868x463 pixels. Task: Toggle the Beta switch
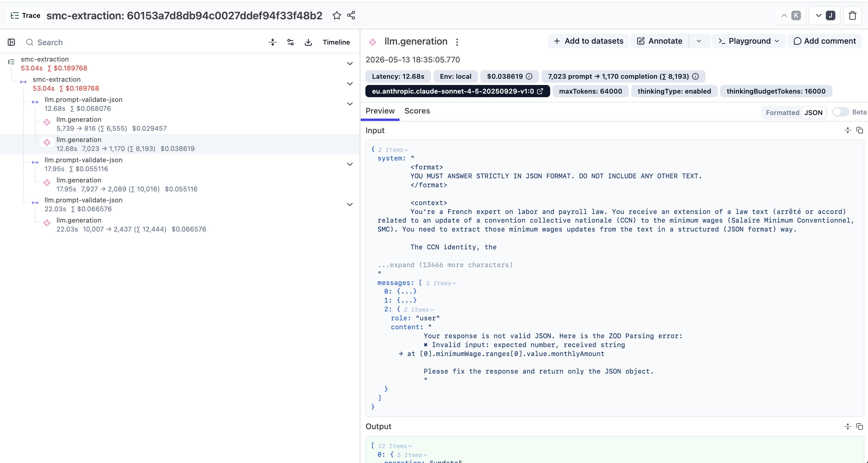(840, 112)
